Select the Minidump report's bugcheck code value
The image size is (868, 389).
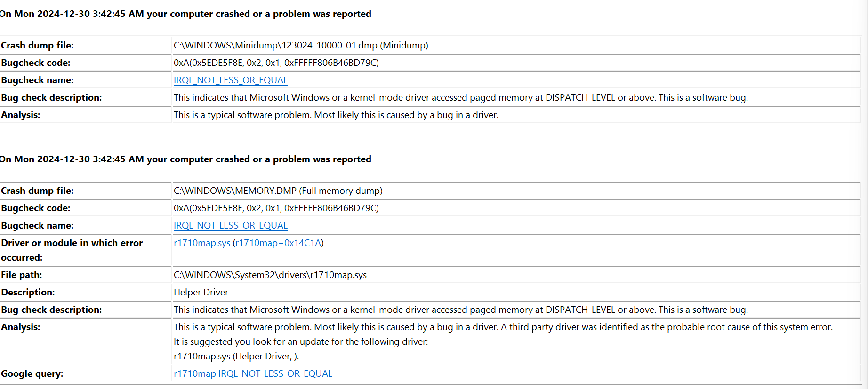(x=276, y=63)
